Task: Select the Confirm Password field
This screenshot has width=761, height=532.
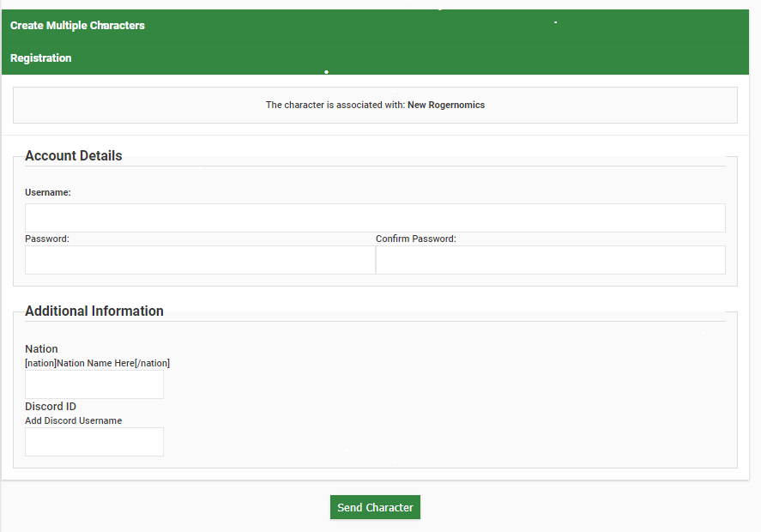Action: point(550,260)
